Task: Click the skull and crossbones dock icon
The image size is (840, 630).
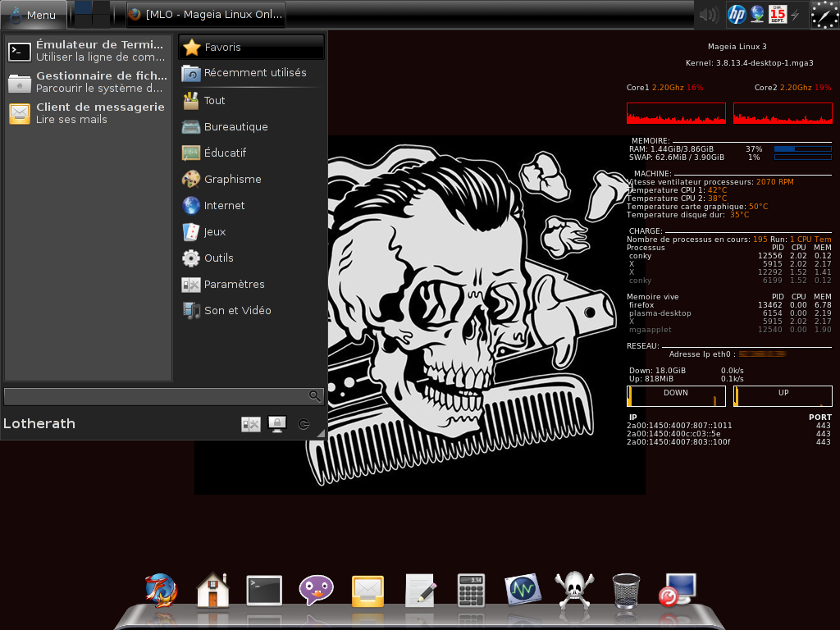Action: (x=574, y=591)
